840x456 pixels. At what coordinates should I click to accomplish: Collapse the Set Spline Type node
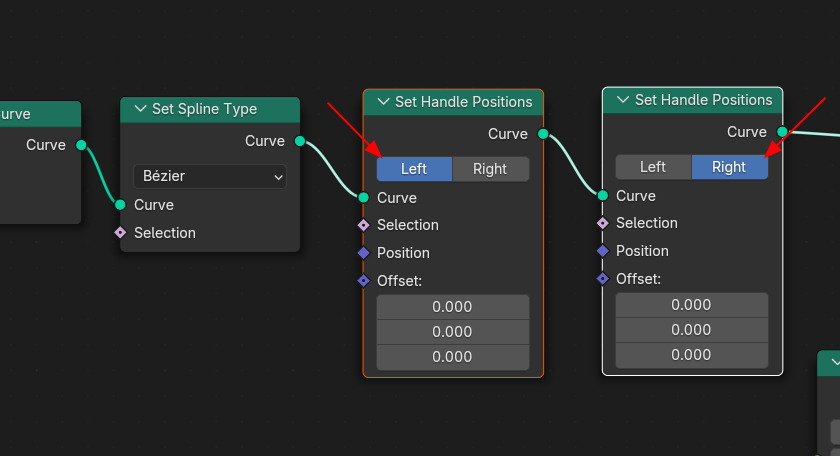pos(140,109)
